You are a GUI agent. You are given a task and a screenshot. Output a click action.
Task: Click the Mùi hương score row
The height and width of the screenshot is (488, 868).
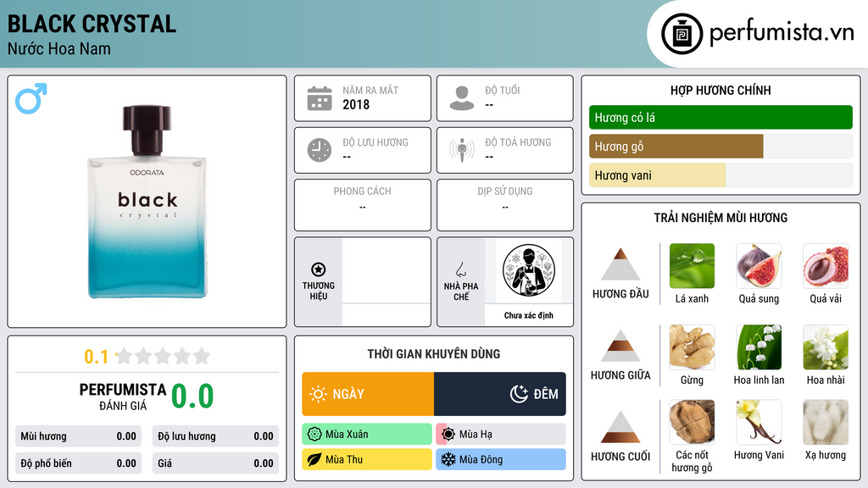coord(78,436)
